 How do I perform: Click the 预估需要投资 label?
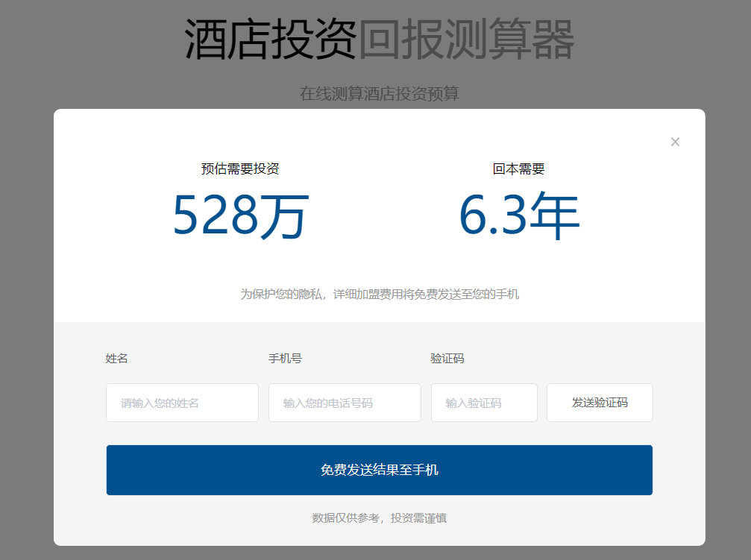(241, 169)
